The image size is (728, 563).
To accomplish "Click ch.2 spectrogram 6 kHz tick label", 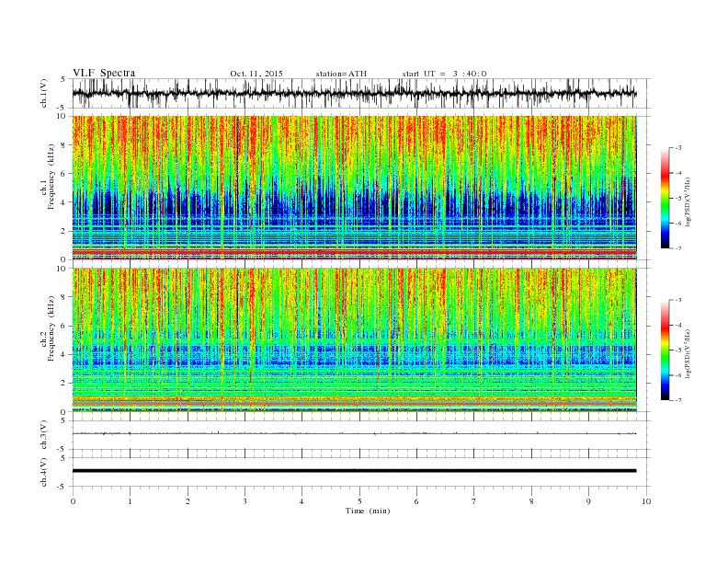I will click(x=64, y=326).
